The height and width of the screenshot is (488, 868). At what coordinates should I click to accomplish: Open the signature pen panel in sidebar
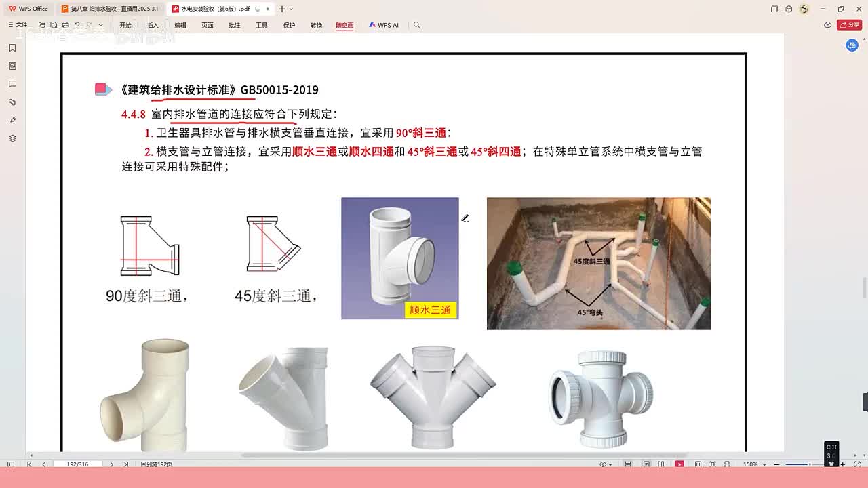pyautogui.click(x=12, y=120)
